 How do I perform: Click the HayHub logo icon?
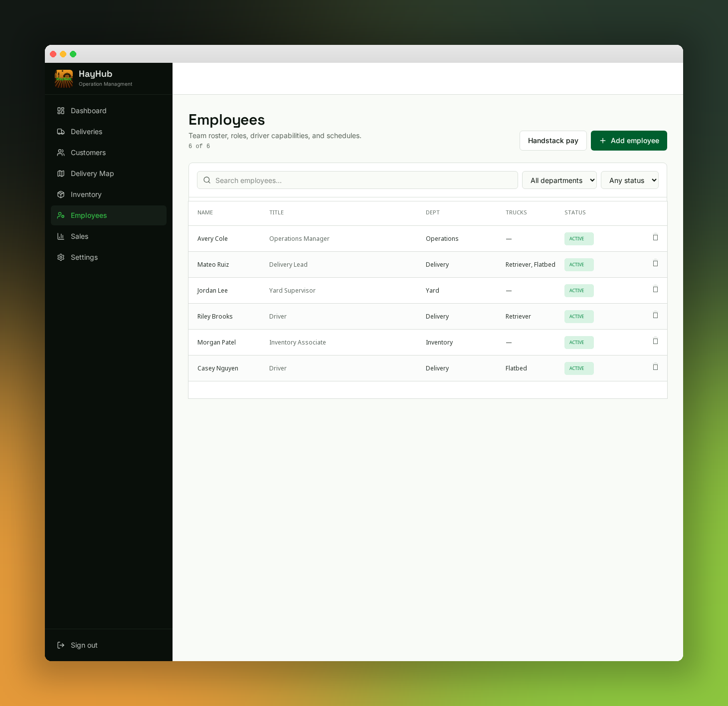tap(64, 79)
